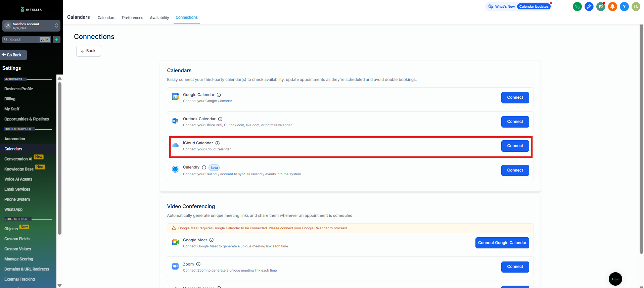Open External Tracking settings
The height and width of the screenshot is (288, 644).
[20, 279]
